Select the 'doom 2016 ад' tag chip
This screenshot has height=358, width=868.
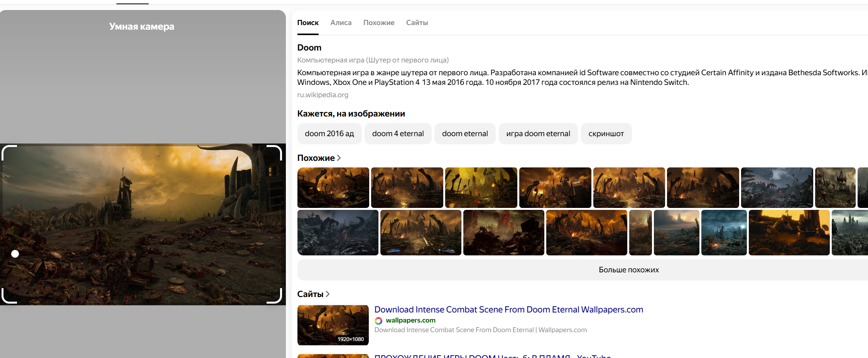pos(329,133)
